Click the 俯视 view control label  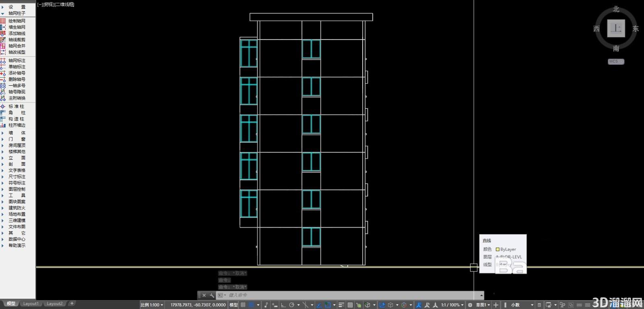pos(48,4)
